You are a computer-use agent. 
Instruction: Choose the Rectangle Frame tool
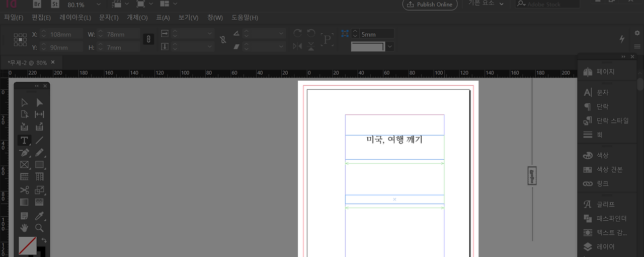[24, 165]
